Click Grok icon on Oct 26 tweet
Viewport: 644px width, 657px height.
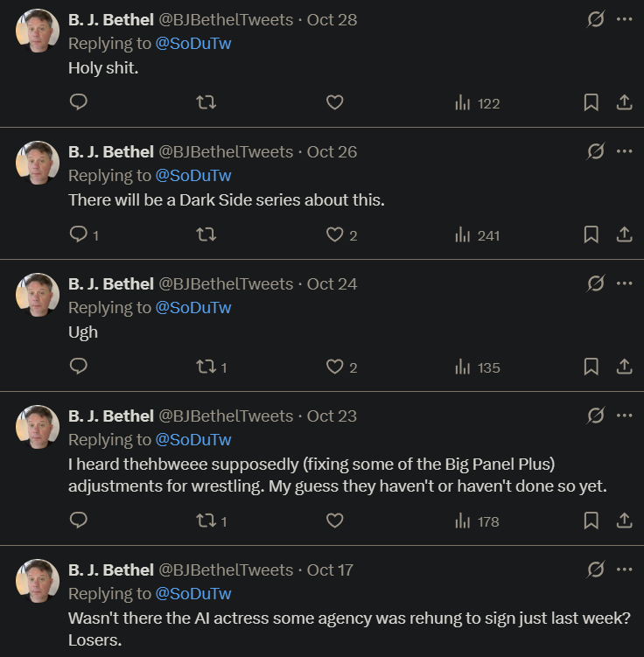point(595,151)
